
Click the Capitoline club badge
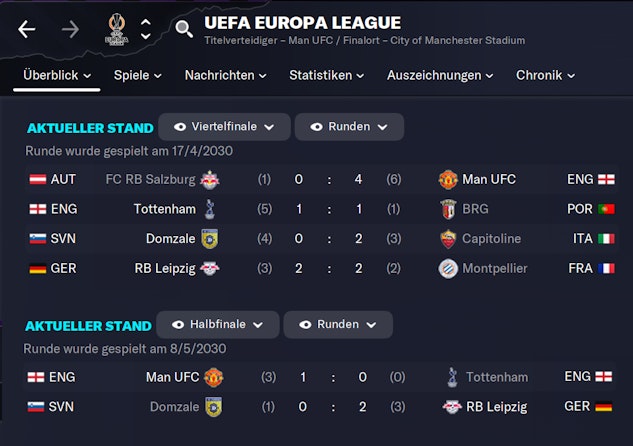448,239
